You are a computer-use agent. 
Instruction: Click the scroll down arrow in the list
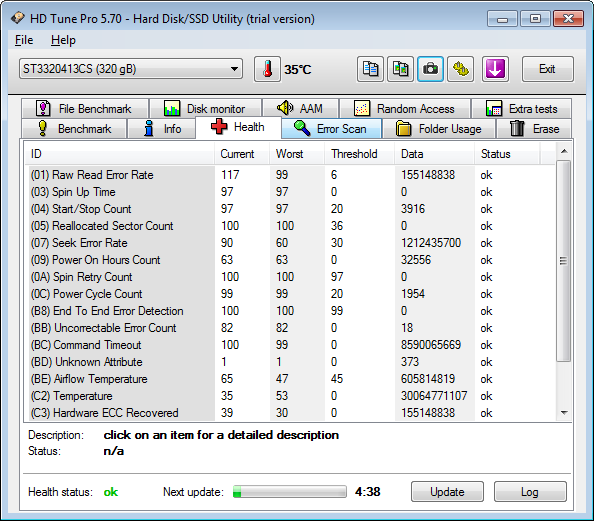(564, 413)
